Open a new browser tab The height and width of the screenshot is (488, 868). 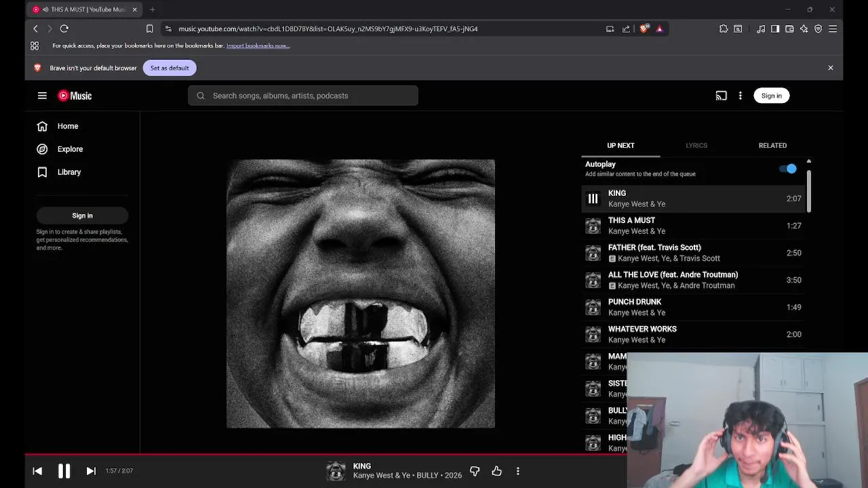coord(152,9)
